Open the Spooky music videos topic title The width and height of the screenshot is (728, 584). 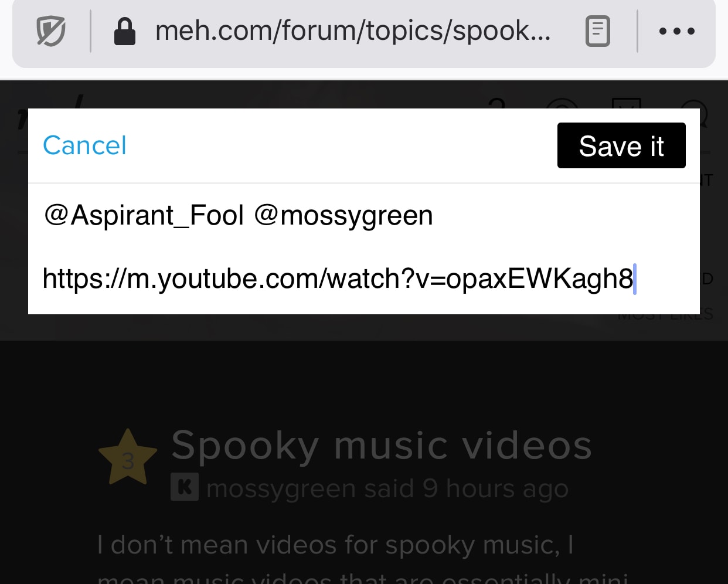[382, 445]
